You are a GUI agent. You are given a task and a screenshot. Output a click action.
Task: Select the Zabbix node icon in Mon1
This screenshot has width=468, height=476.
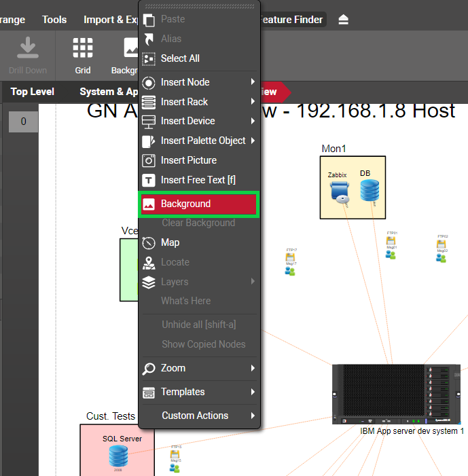click(338, 191)
